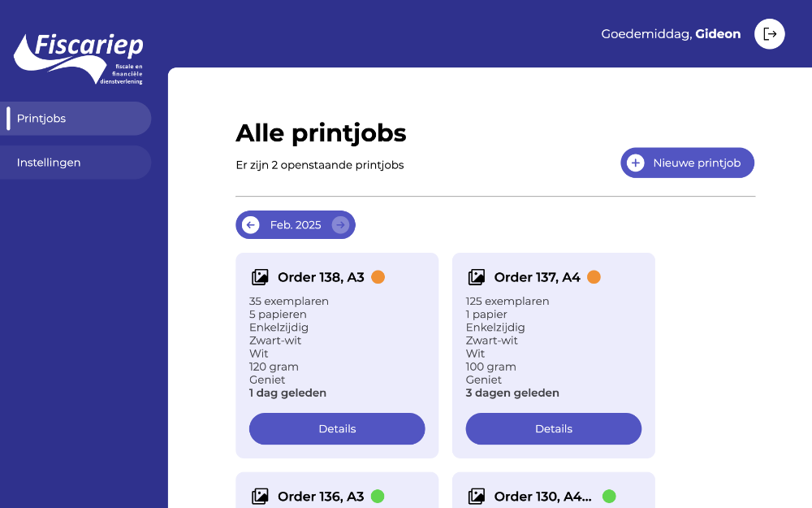Image resolution: width=812 pixels, height=508 pixels.
Task: Navigate to the next month with the right arrow
Action: [340, 224]
